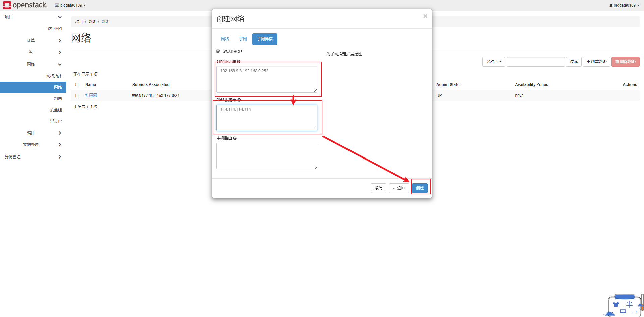
Task: Click help icon next to DNS服务器
Action: pos(239,100)
